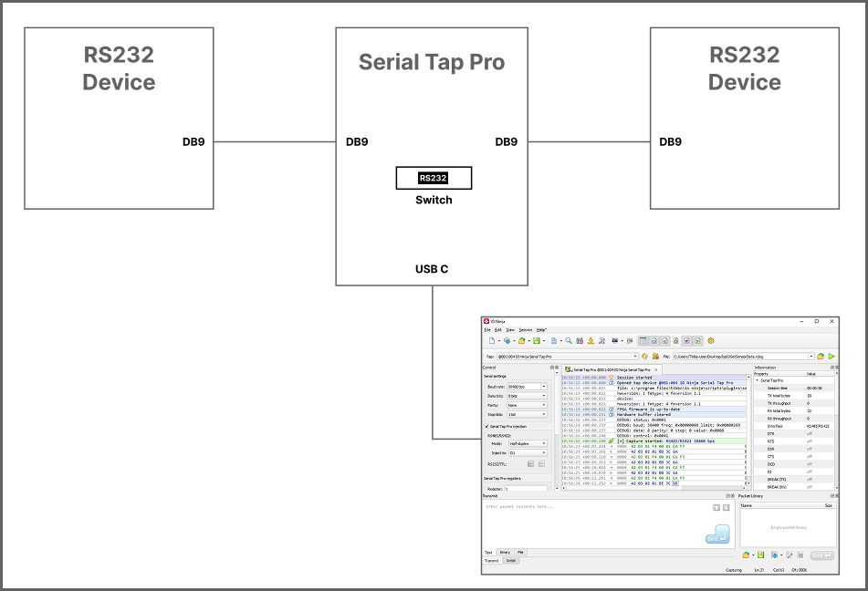This screenshot has height=591, width=868.
Task: Click the Capturing status bar label
Action: (734, 569)
